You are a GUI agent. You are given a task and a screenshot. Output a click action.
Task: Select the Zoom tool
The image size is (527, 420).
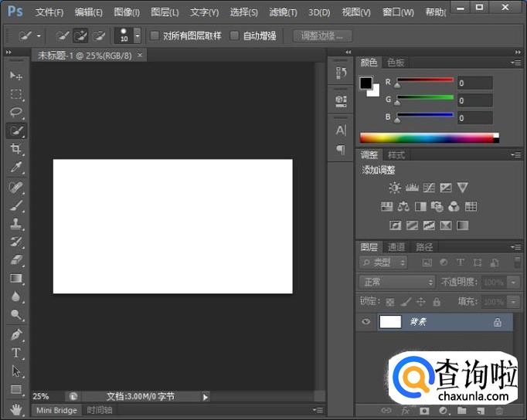16,315
